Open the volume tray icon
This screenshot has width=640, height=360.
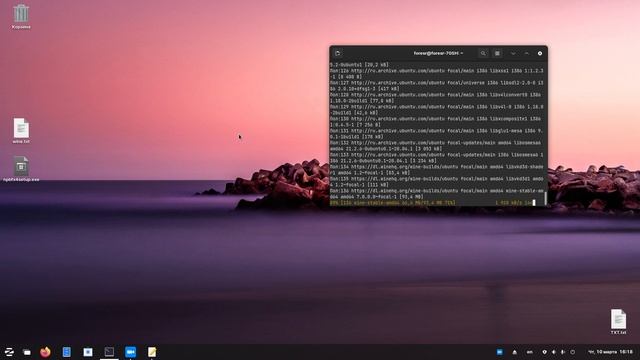click(554, 352)
